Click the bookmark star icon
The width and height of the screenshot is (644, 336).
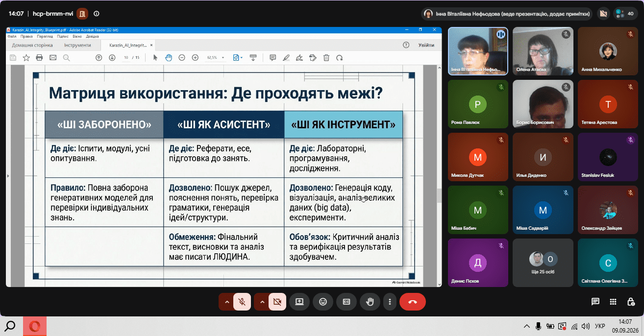click(26, 58)
